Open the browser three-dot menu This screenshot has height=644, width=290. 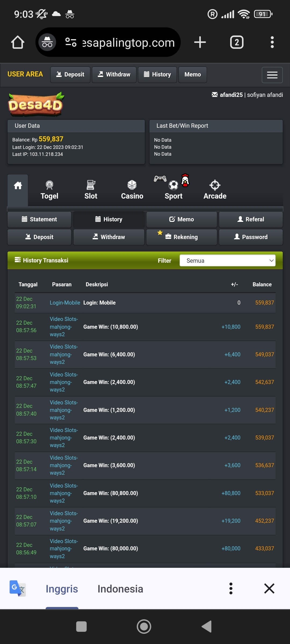(272, 42)
